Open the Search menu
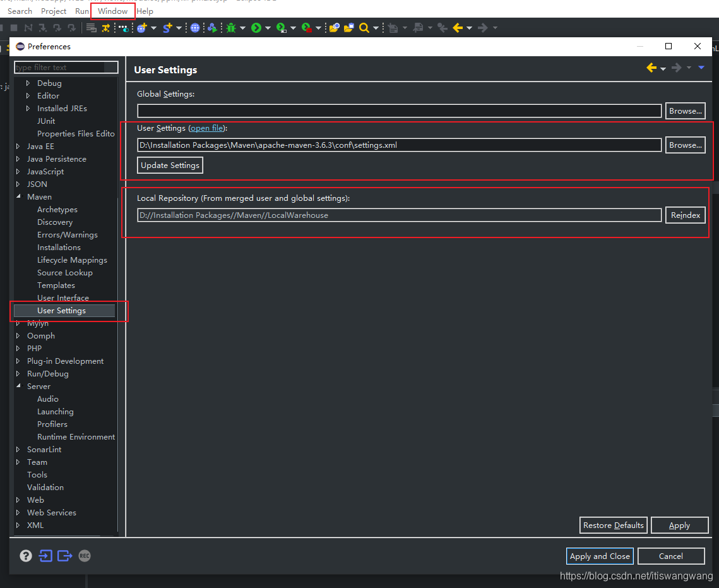This screenshot has height=588, width=719. pyautogui.click(x=20, y=11)
